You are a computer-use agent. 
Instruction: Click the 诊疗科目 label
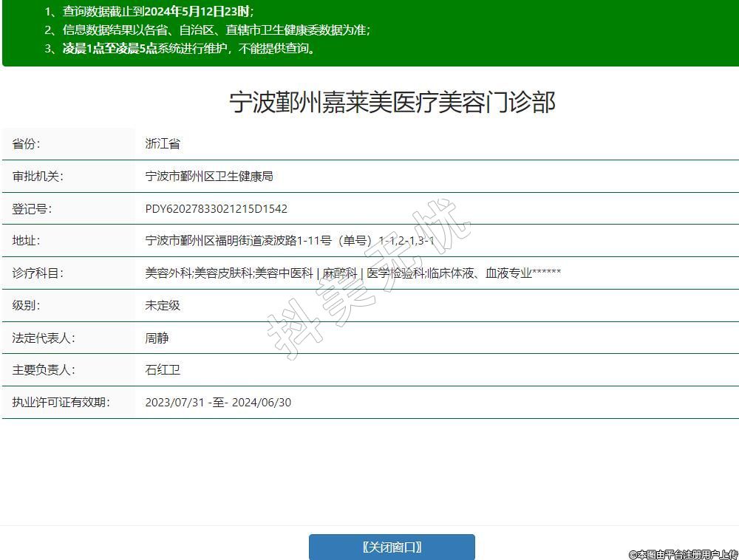pos(38,273)
